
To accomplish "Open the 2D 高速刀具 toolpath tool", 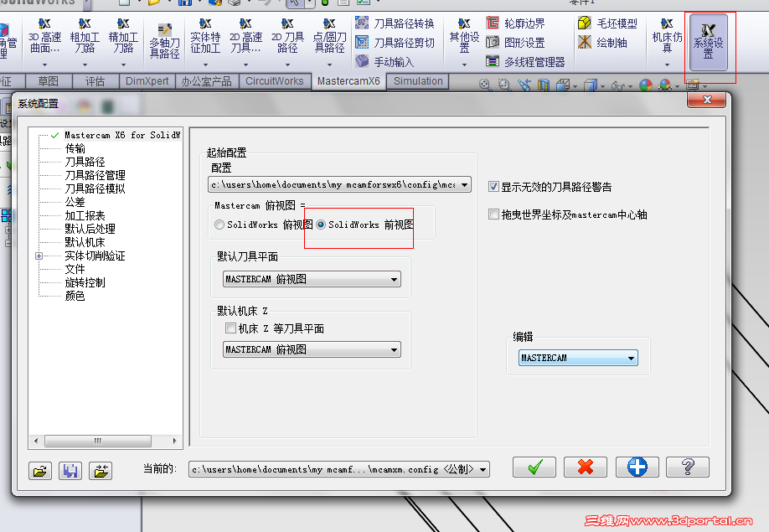I will [x=245, y=36].
